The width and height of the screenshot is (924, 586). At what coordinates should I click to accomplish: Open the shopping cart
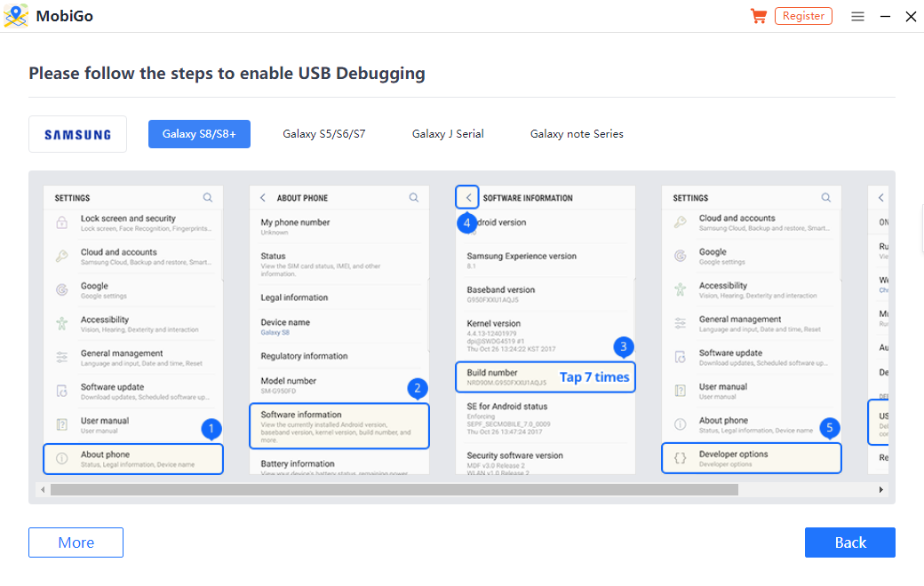[x=758, y=15]
